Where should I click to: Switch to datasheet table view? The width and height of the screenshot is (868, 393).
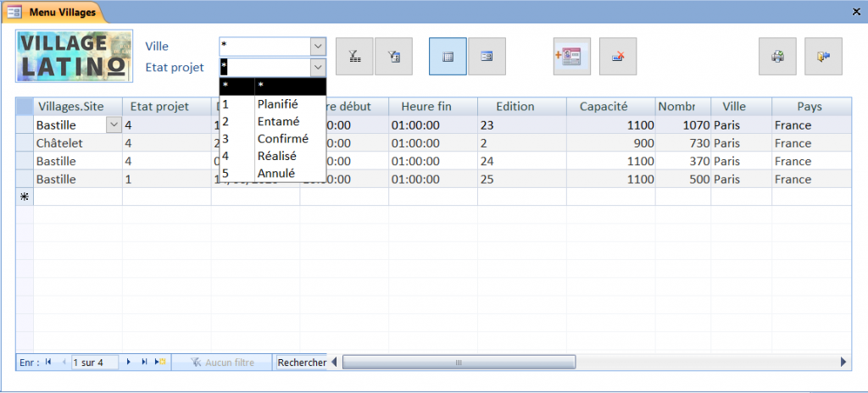tap(448, 57)
